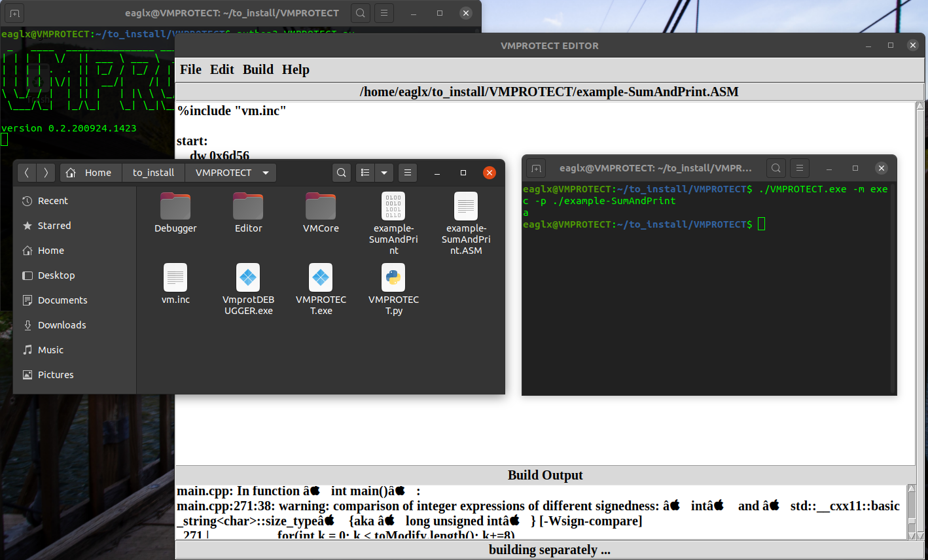The image size is (928, 560).
Task: Open the VMCore folder
Action: point(321,213)
